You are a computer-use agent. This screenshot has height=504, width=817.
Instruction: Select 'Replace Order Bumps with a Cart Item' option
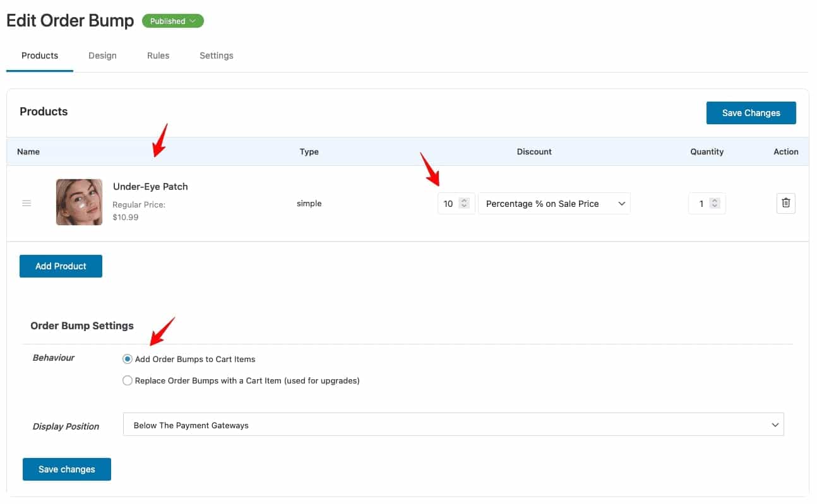point(128,380)
